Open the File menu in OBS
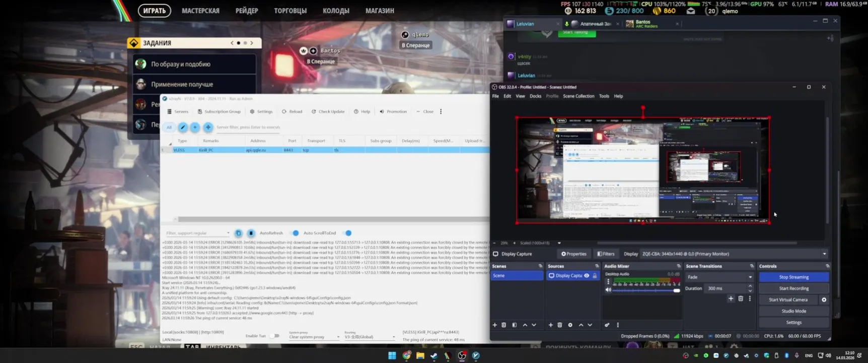This screenshot has height=363, width=868. pos(495,96)
